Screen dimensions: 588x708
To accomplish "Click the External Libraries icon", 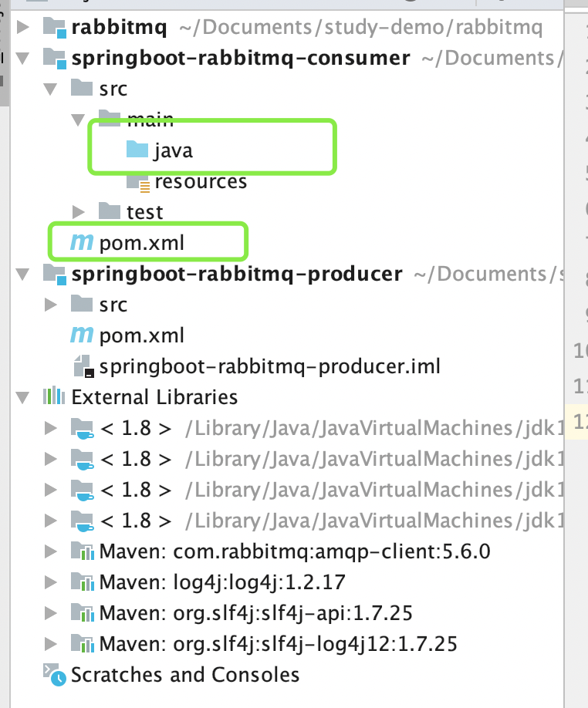I will click(x=53, y=397).
